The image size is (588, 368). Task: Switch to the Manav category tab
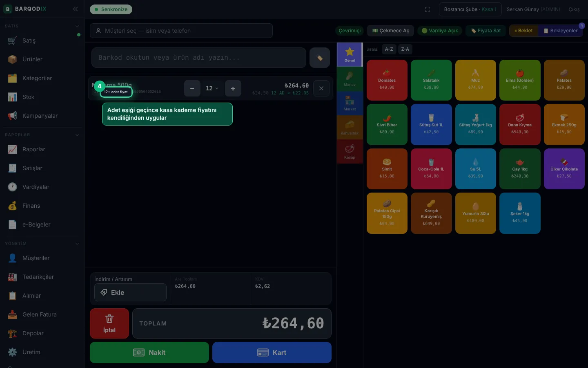[350, 79]
